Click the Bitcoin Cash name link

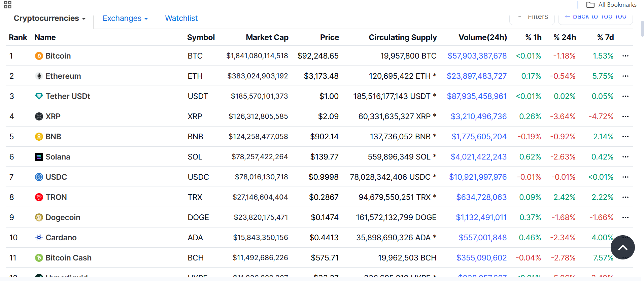click(x=68, y=258)
